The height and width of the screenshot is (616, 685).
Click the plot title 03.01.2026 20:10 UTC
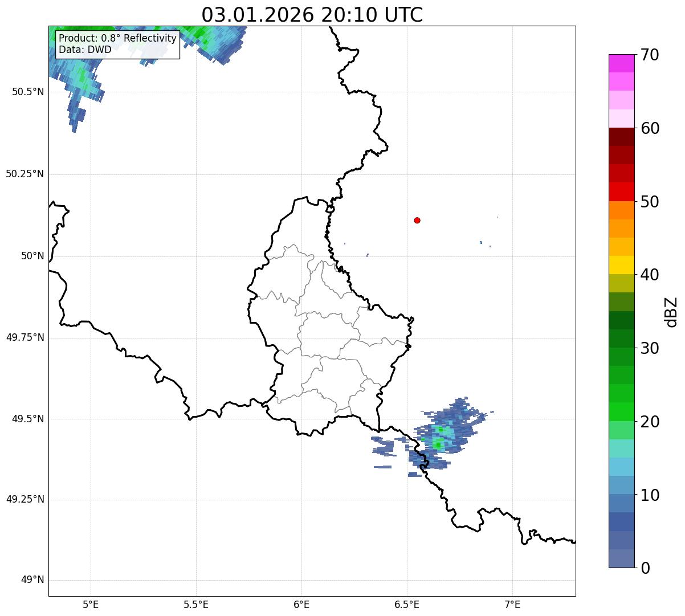click(312, 15)
